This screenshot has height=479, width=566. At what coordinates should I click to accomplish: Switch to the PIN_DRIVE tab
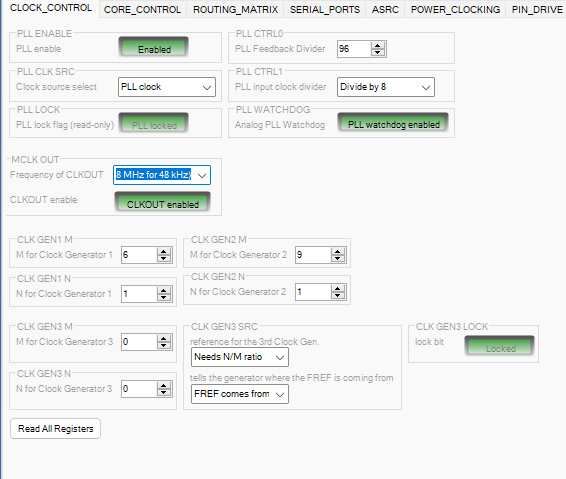click(x=537, y=9)
